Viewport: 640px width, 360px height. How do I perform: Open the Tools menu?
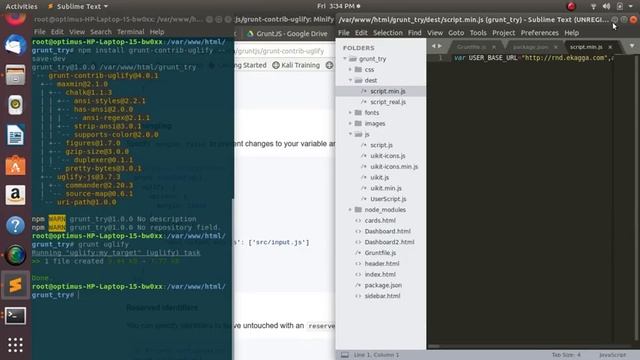click(478, 33)
